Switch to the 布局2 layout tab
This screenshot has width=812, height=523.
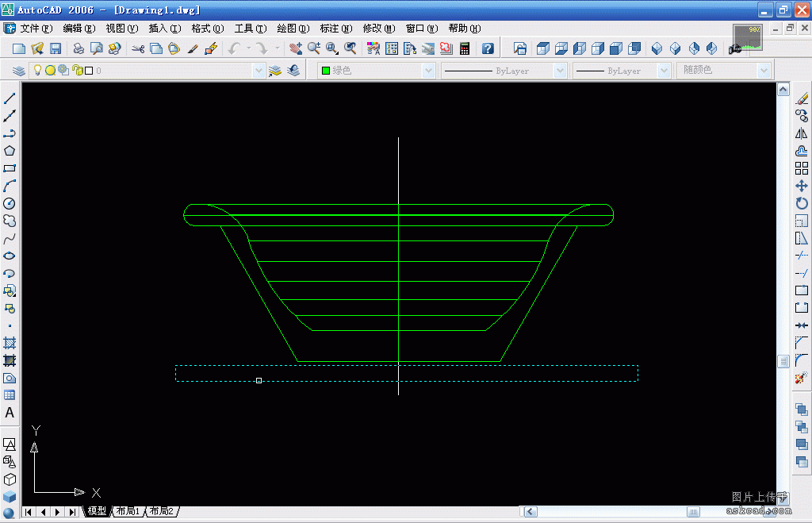(x=162, y=511)
